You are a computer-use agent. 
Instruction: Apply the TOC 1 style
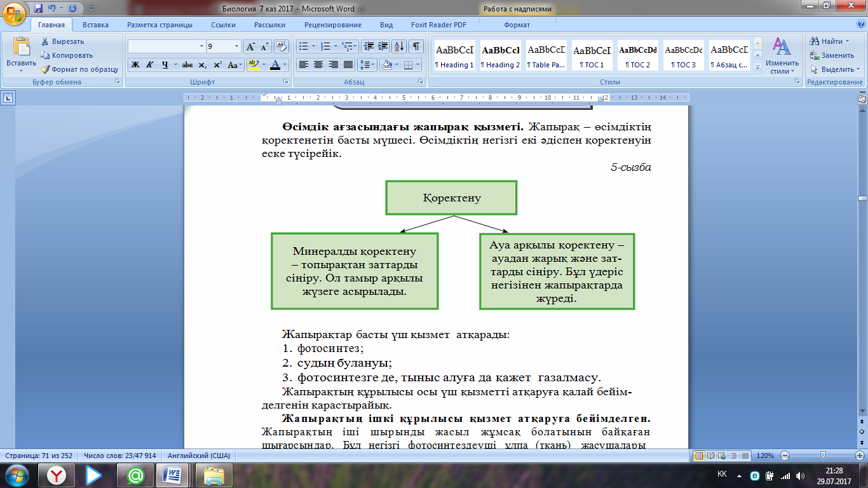pyautogui.click(x=592, y=56)
